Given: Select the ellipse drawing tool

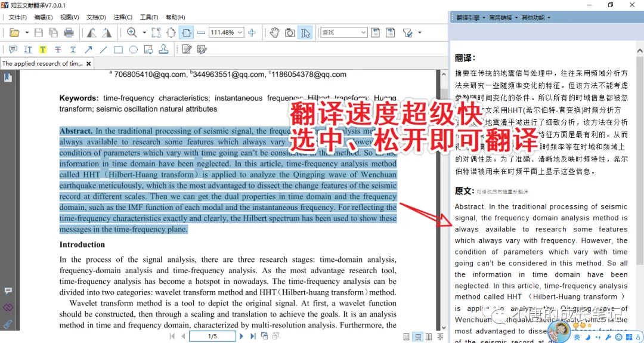Looking at the screenshot, I should [134, 50].
